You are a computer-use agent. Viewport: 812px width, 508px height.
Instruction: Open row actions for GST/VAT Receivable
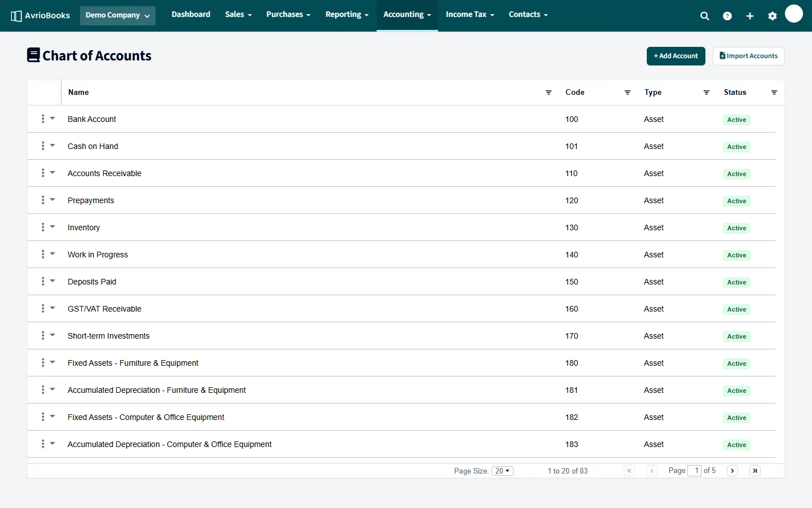47,309
